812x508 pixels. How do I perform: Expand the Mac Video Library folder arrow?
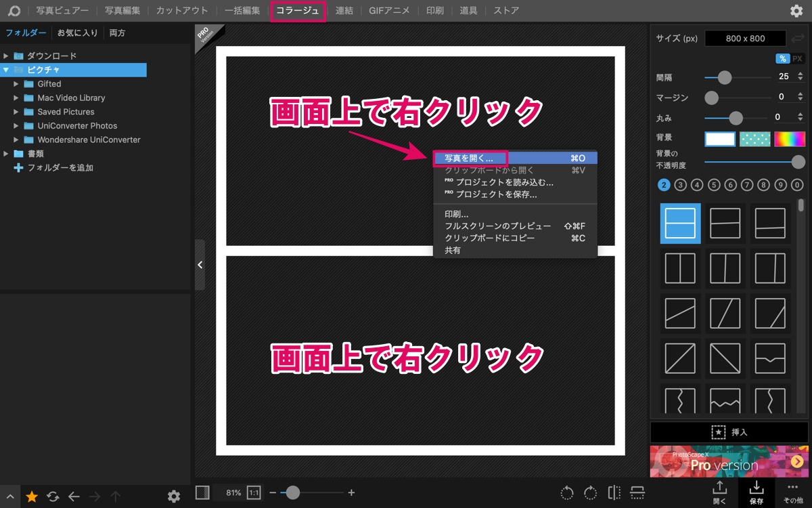pos(16,98)
